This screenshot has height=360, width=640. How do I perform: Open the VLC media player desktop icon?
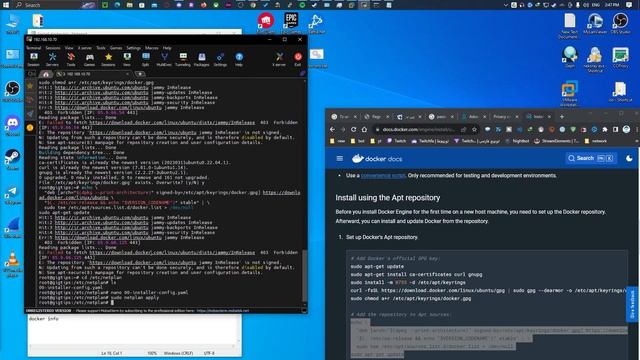click(12, 264)
